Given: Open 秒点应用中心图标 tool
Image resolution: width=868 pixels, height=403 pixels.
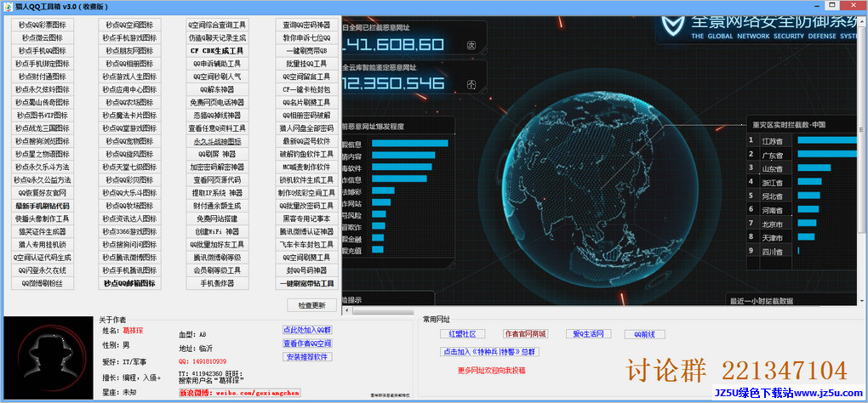Looking at the screenshot, I should click(129, 89).
